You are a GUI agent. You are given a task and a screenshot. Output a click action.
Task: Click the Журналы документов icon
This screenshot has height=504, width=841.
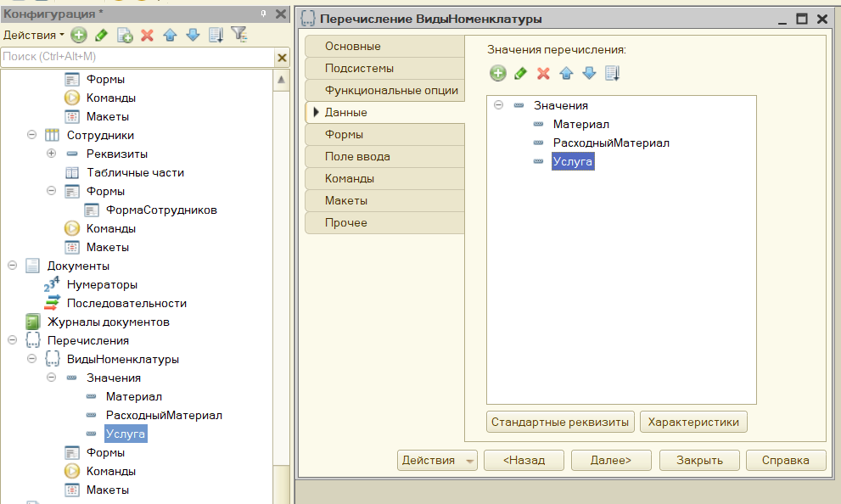(x=32, y=322)
